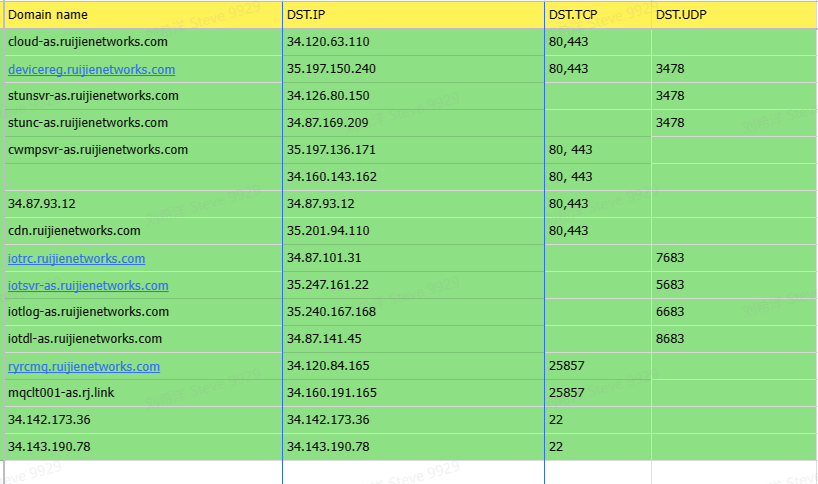Viewport: 818px width, 484px height.
Task: Open the iotrc.ruijienetworks.com link
Action: tap(76, 259)
